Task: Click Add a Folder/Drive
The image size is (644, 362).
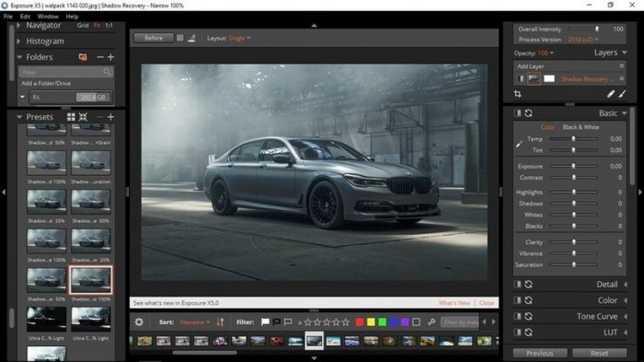Action: tap(46, 84)
